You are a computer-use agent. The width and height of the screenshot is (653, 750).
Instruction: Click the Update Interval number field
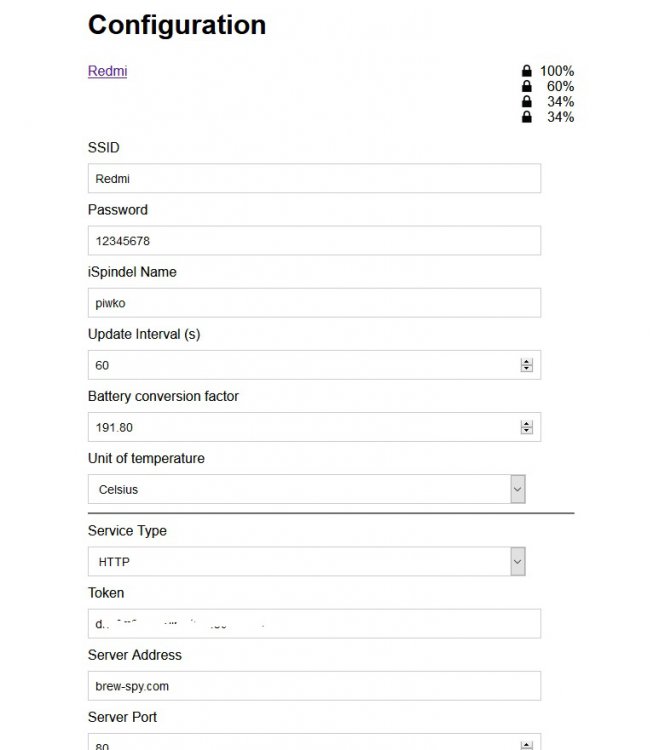coord(300,365)
